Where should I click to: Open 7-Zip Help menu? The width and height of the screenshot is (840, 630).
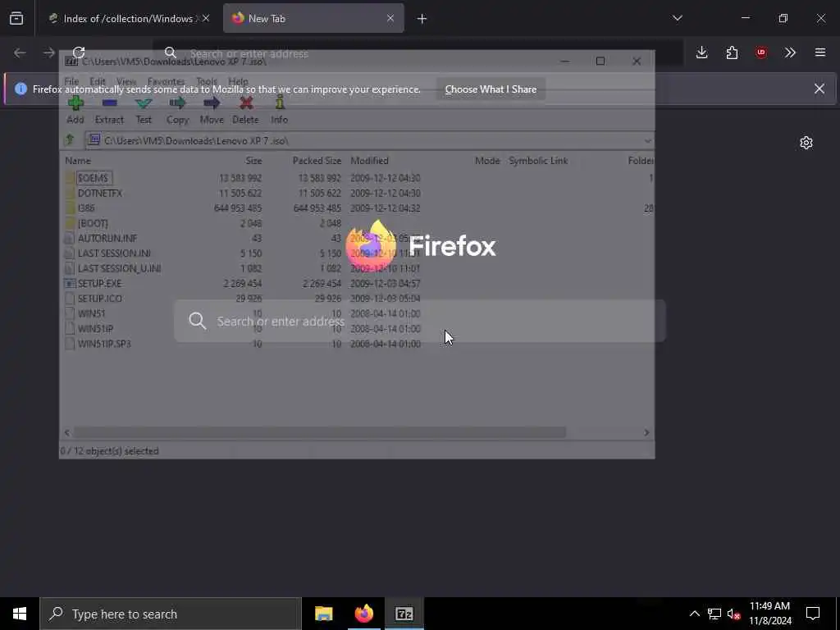tap(239, 81)
